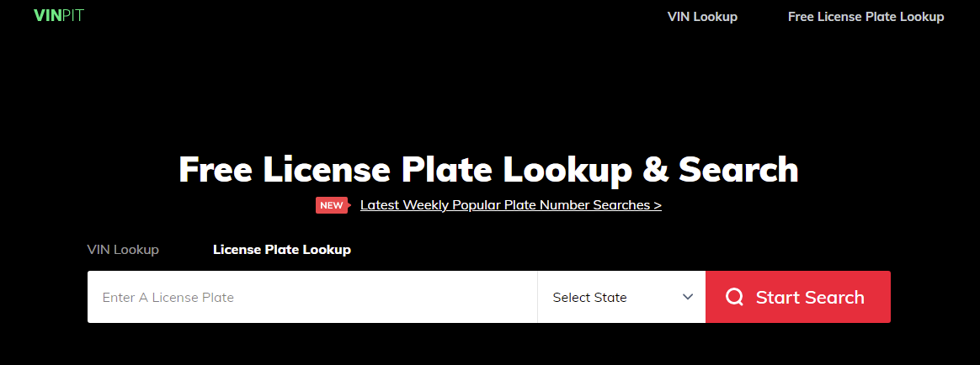This screenshot has width=980, height=365.
Task: Click the red NEW badge
Action: pos(331,205)
